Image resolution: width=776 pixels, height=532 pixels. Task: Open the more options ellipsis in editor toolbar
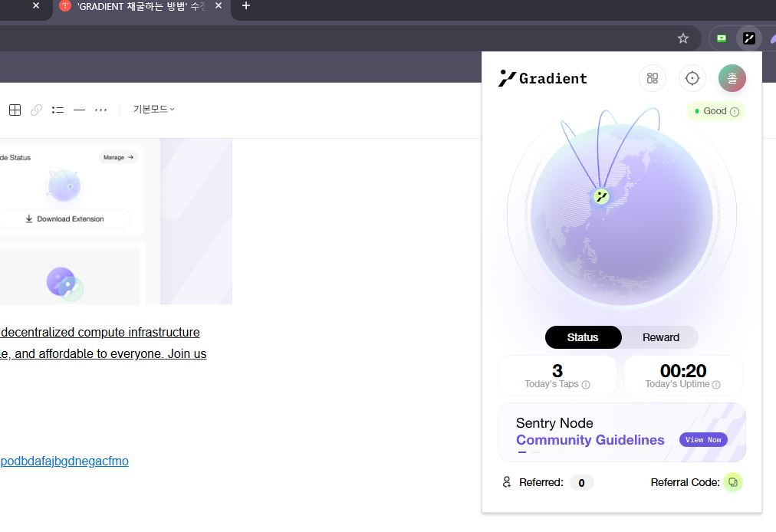100,110
